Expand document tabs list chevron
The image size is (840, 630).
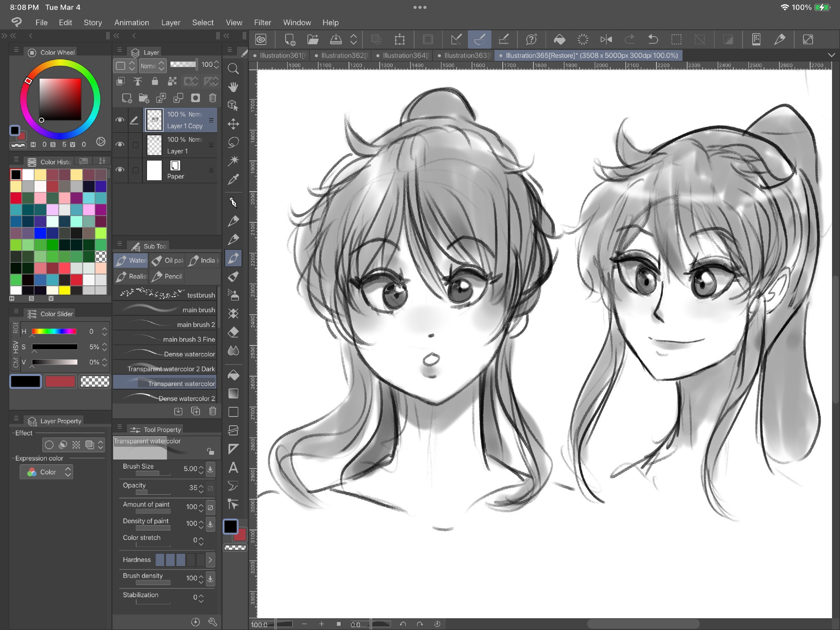point(831,55)
